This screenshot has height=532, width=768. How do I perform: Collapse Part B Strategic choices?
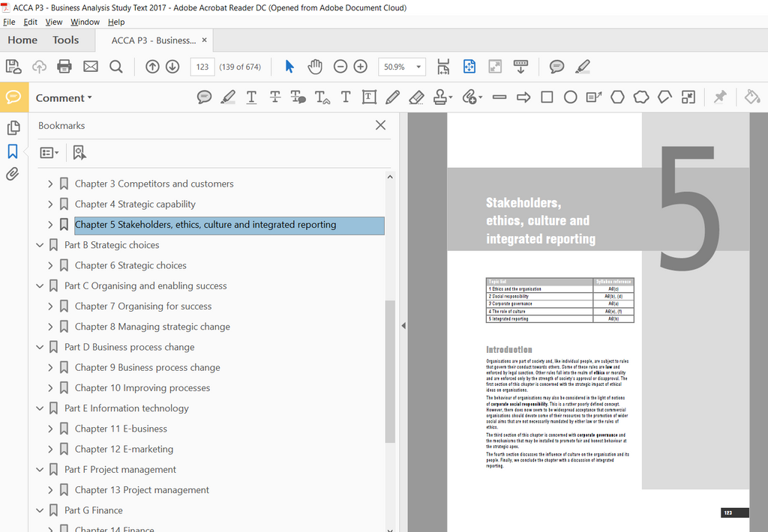[40, 245]
